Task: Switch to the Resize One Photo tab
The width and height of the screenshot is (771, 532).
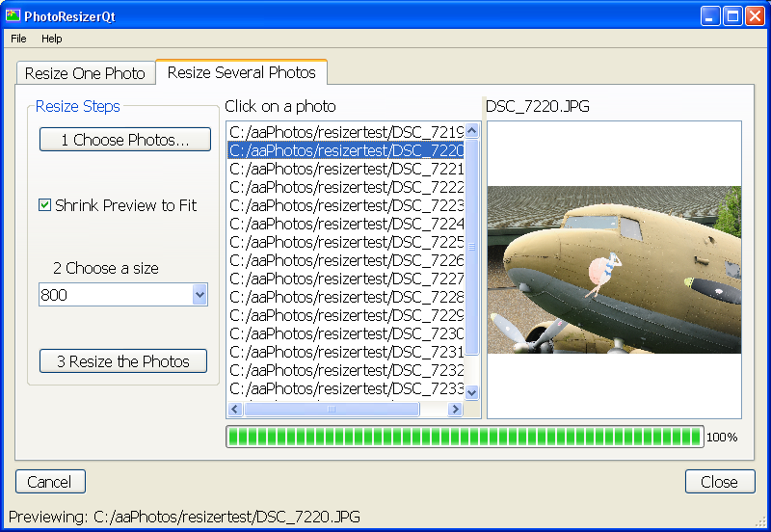Action: pyautogui.click(x=85, y=73)
